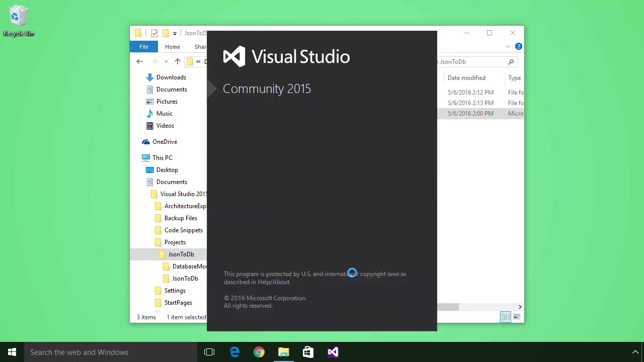Screen dimensions: 644x362
Task: Go back in File Explorer
Action: [139, 61]
